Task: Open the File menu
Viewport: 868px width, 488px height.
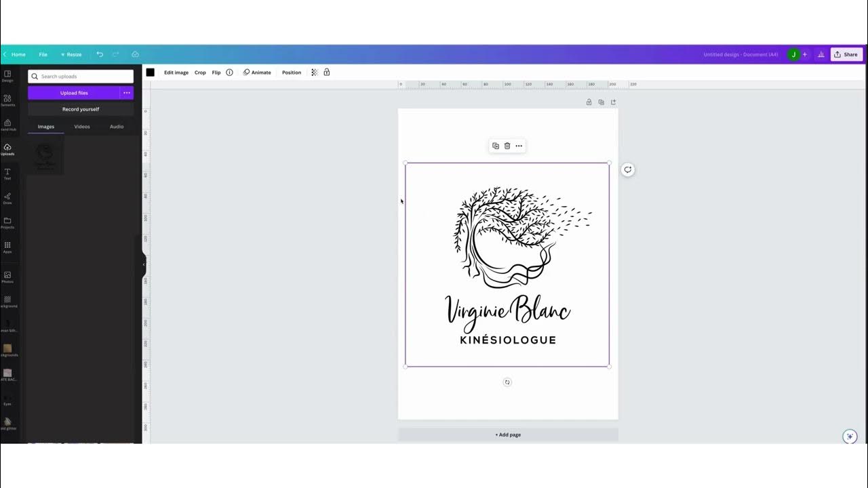Action: [x=43, y=54]
